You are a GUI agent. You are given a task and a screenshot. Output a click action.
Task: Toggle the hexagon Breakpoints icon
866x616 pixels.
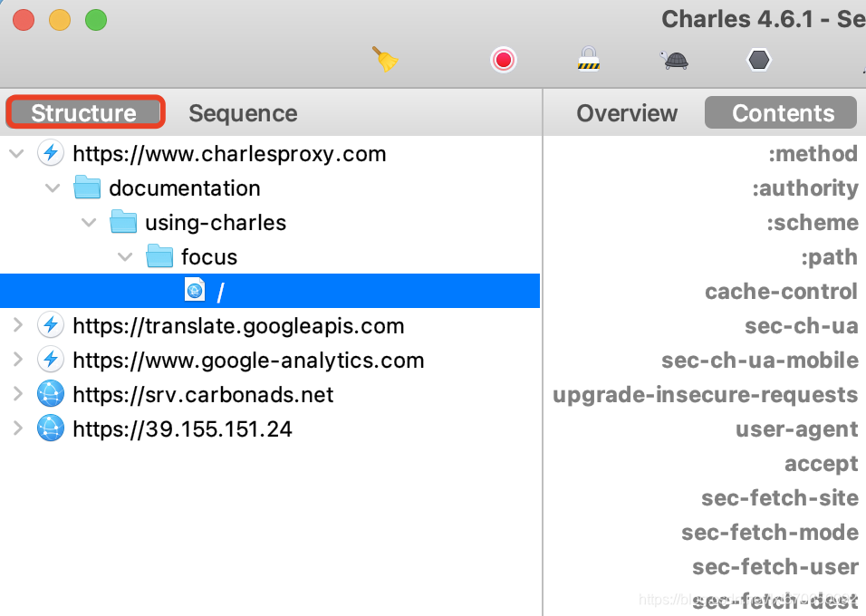[x=759, y=60]
